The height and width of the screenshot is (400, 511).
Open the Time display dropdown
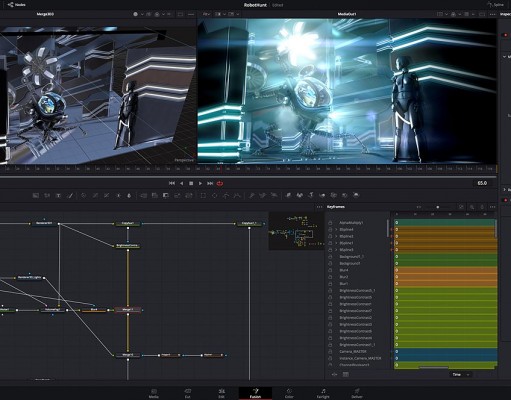click(461, 375)
